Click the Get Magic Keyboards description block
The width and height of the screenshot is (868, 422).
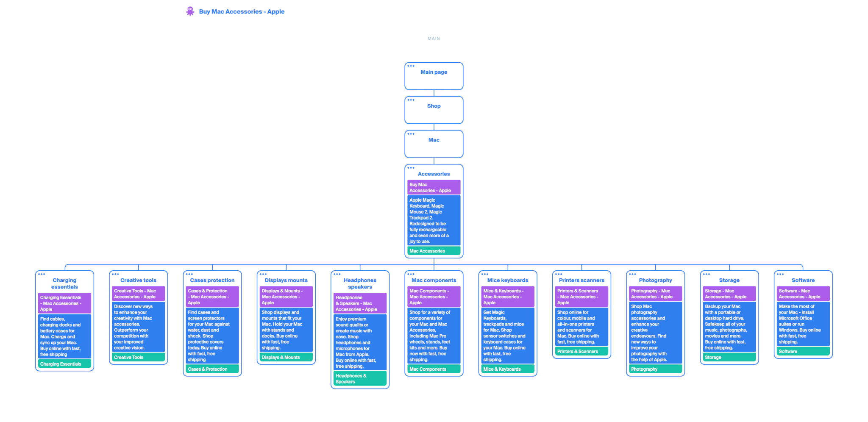pyautogui.click(x=508, y=336)
